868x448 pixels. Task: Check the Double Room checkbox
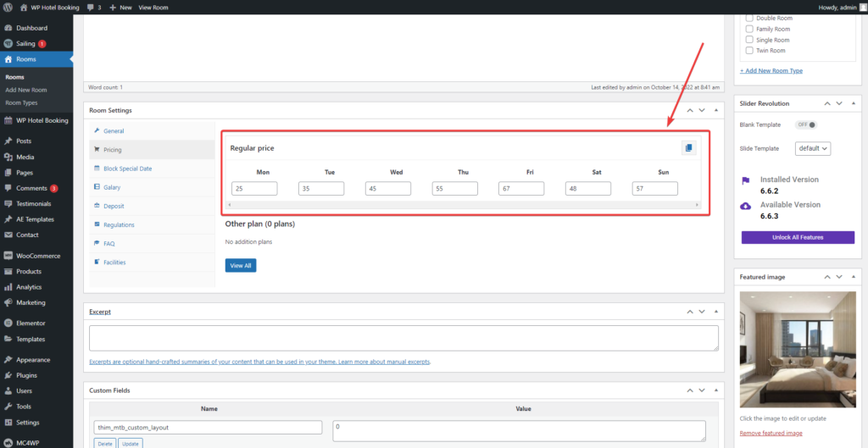[748, 18]
